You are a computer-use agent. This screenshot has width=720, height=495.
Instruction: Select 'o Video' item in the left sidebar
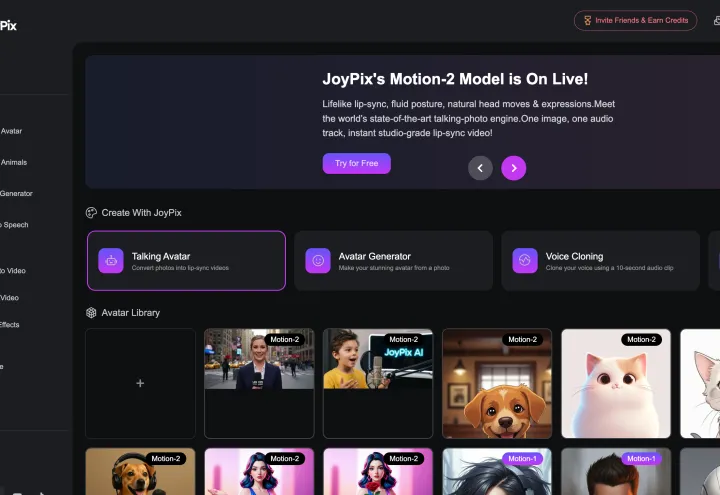click(x=13, y=271)
